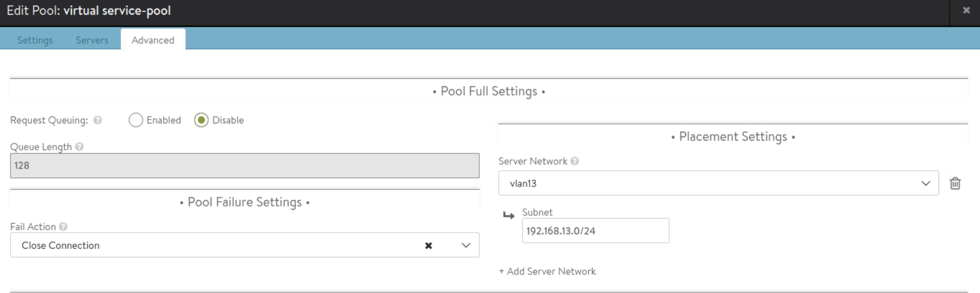Enable Request Queuing radio button
This screenshot has width=980, height=293.
136,120
